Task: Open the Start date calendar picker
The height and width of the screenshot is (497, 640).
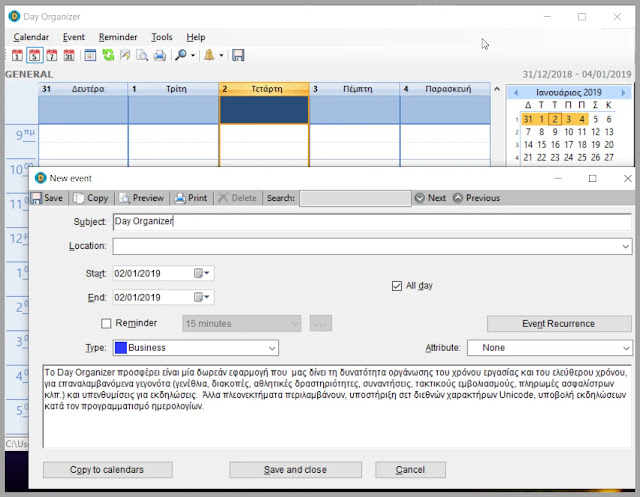Action: point(202,273)
